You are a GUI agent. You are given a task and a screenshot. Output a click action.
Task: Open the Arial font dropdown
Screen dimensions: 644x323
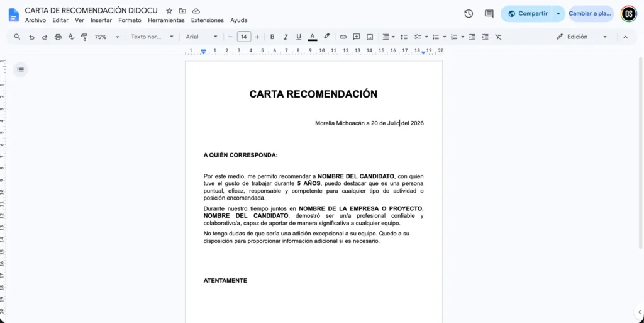click(x=201, y=37)
